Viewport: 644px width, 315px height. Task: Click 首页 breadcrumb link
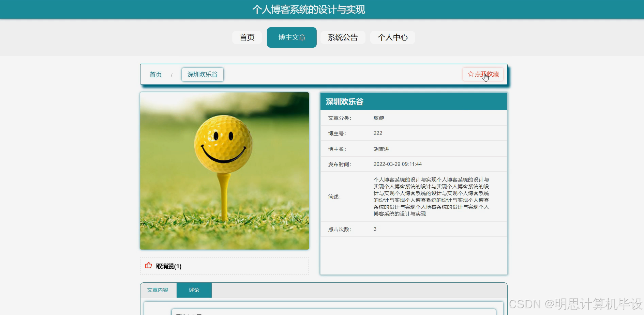click(156, 75)
